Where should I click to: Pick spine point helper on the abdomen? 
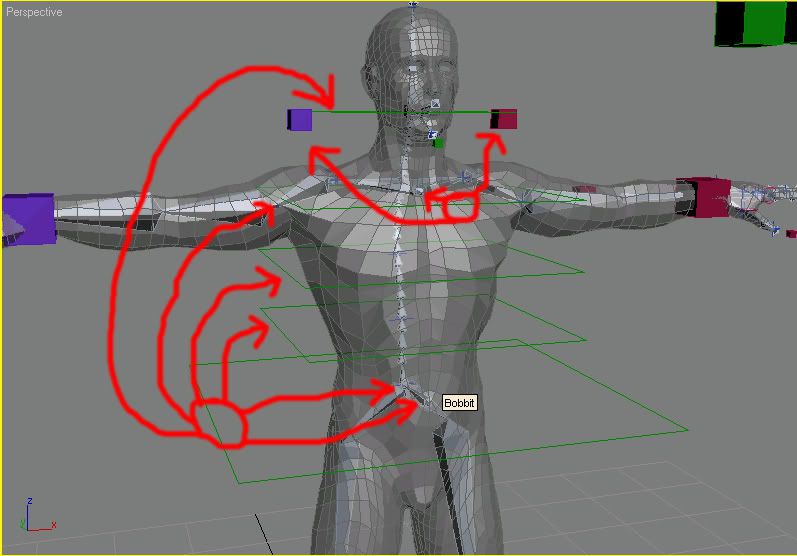pyautogui.click(x=403, y=318)
